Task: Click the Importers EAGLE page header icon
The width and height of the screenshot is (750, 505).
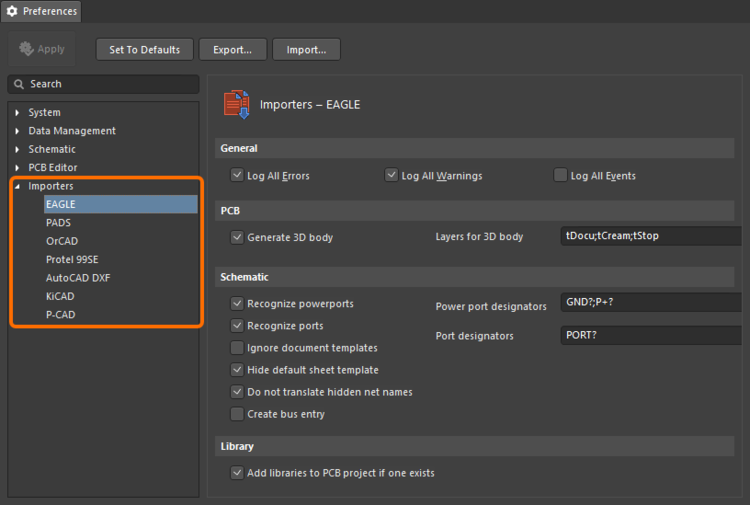Action: click(x=236, y=104)
